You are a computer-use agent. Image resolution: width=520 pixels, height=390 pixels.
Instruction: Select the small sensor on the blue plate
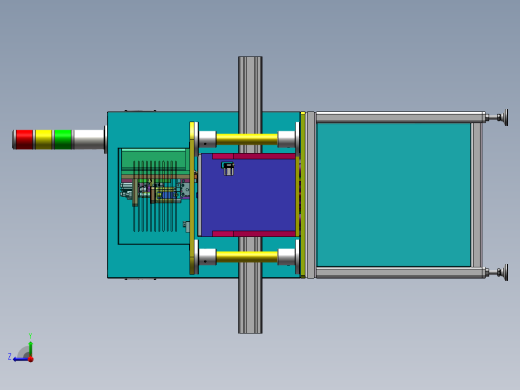tap(228, 168)
